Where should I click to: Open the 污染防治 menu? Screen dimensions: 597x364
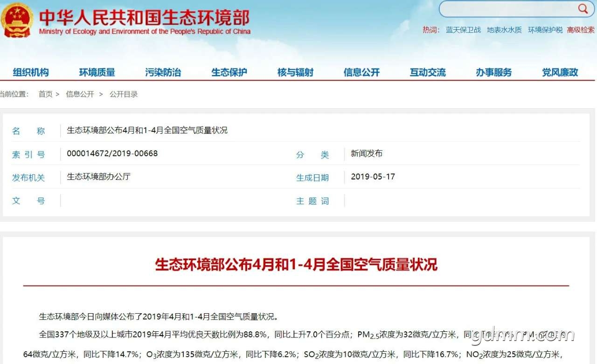(163, 72)
